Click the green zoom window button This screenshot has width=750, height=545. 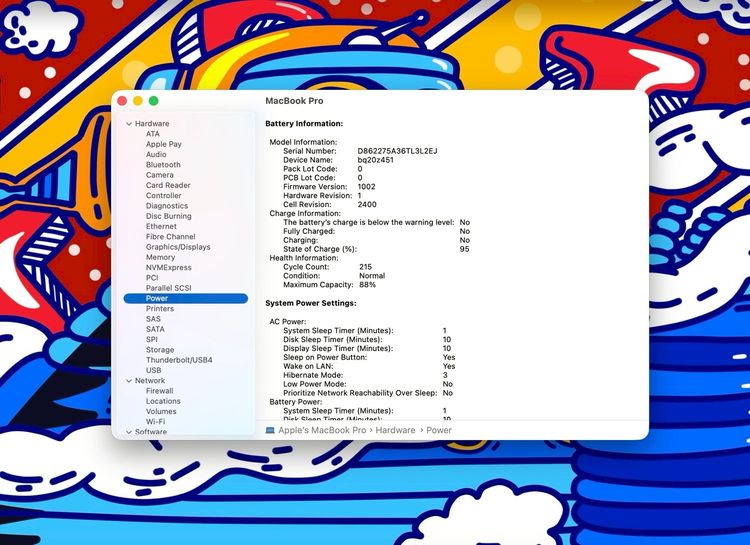[154, 101]
